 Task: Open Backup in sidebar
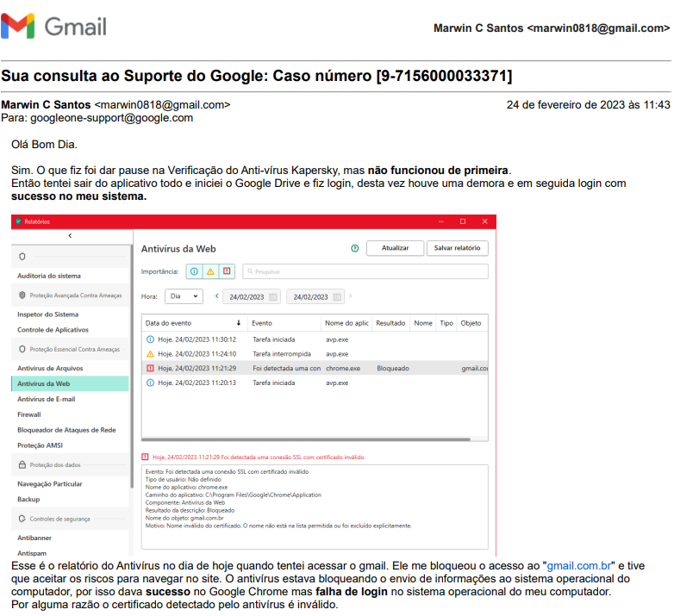point(28,499)
